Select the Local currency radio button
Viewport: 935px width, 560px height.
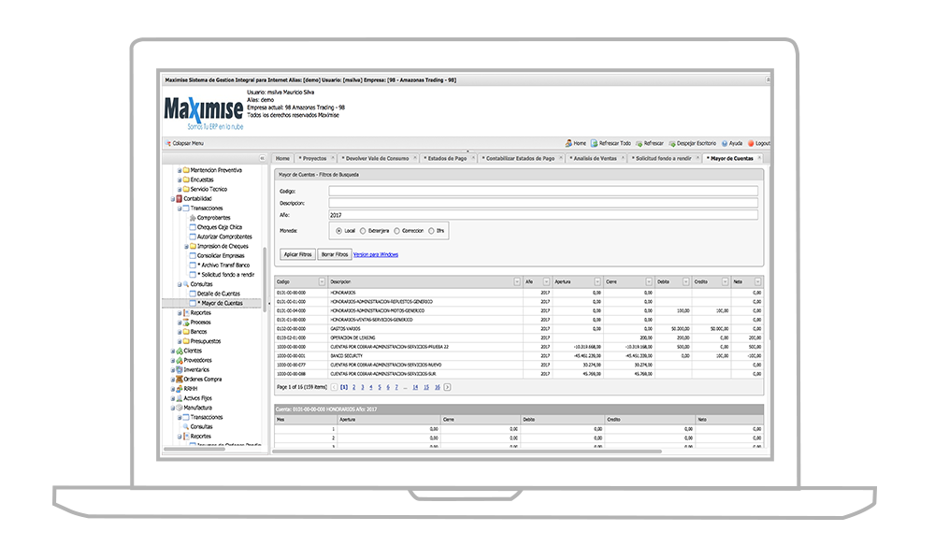[x=341, y=229]
